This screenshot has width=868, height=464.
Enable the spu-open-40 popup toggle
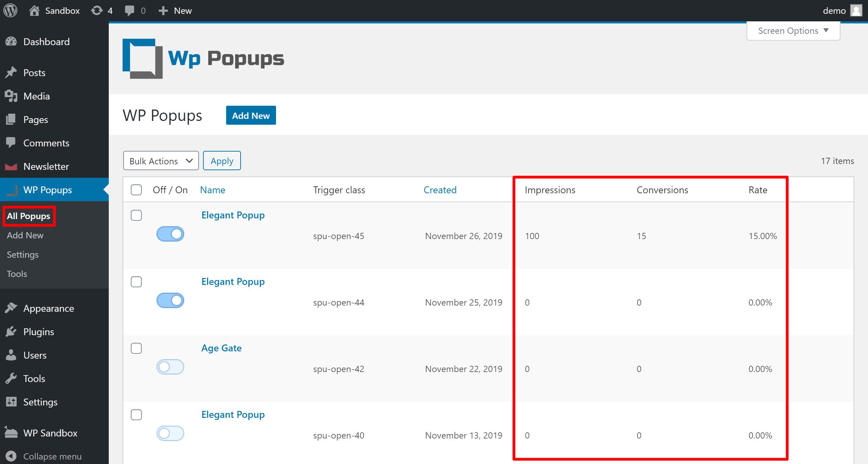170,433
